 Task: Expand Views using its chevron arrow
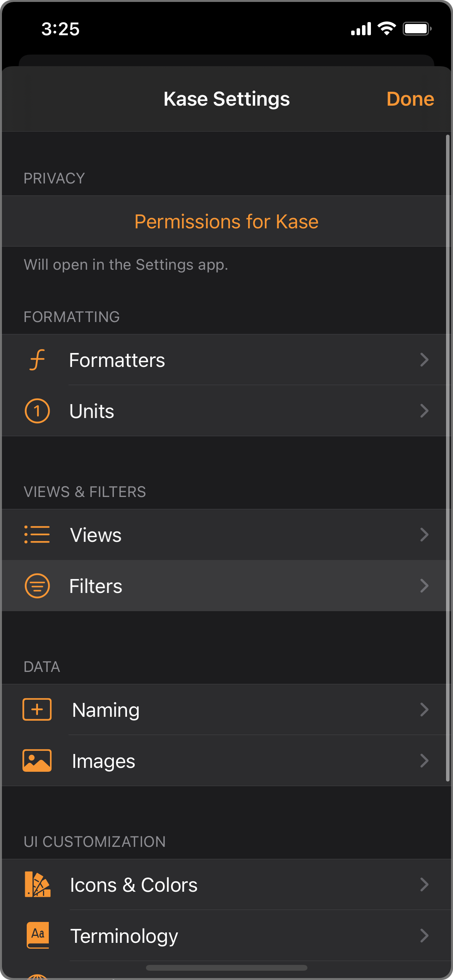tap(424, 535)
